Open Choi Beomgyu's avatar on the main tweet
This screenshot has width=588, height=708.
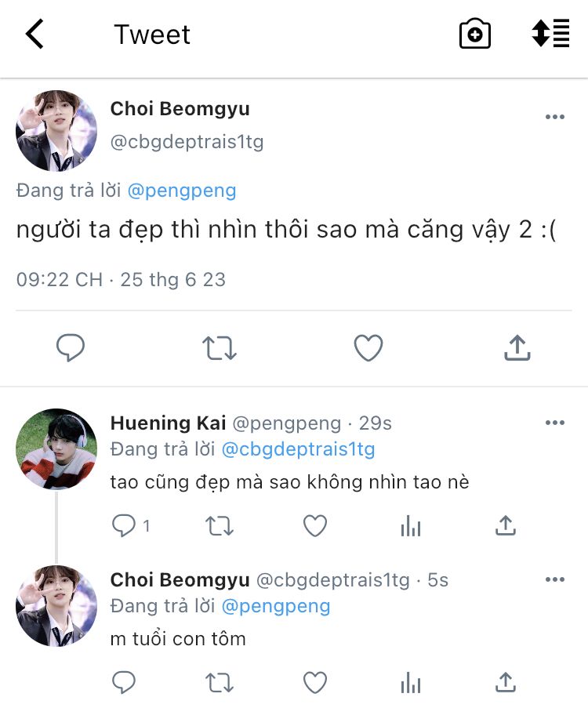click(56, 130)
